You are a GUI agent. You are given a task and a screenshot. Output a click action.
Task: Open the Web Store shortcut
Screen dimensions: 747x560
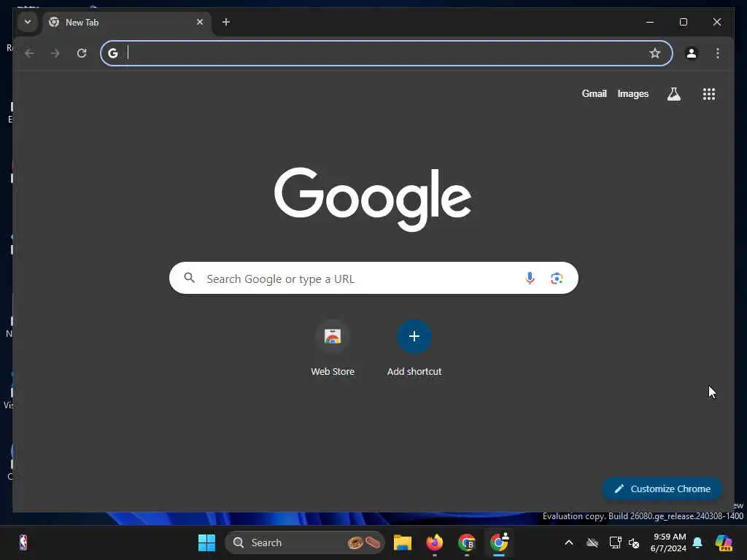(333, 348)
